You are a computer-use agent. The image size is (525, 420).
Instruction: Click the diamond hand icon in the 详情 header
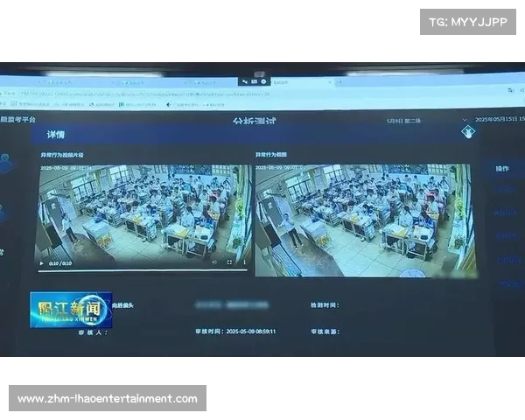468,131
